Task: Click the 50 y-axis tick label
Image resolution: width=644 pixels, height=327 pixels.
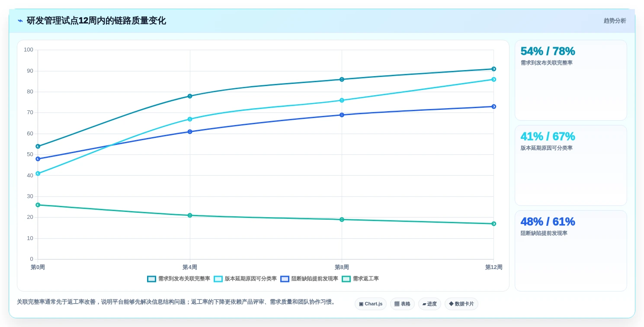Action: coord(30,154)
